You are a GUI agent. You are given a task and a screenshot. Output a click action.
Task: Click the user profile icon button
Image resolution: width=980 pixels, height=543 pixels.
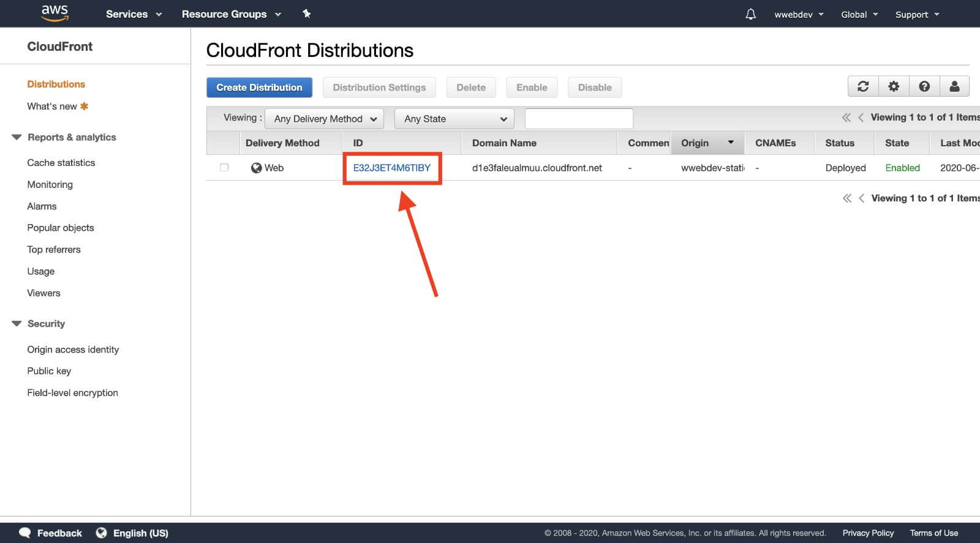954,86
